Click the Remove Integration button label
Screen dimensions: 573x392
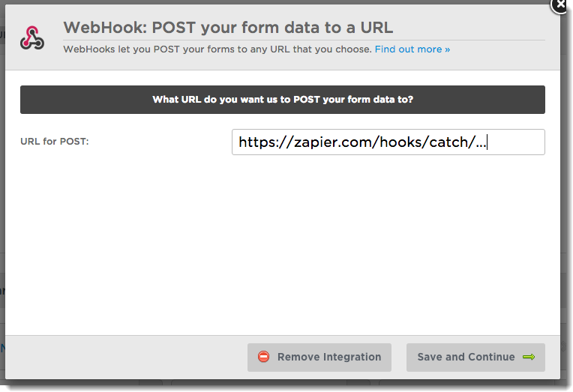pyautogui.click(x=329, y=357)
